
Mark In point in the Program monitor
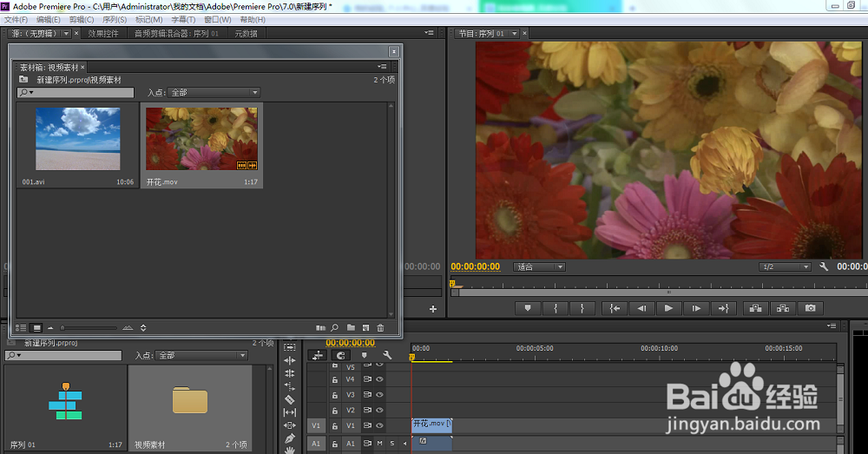556,308
